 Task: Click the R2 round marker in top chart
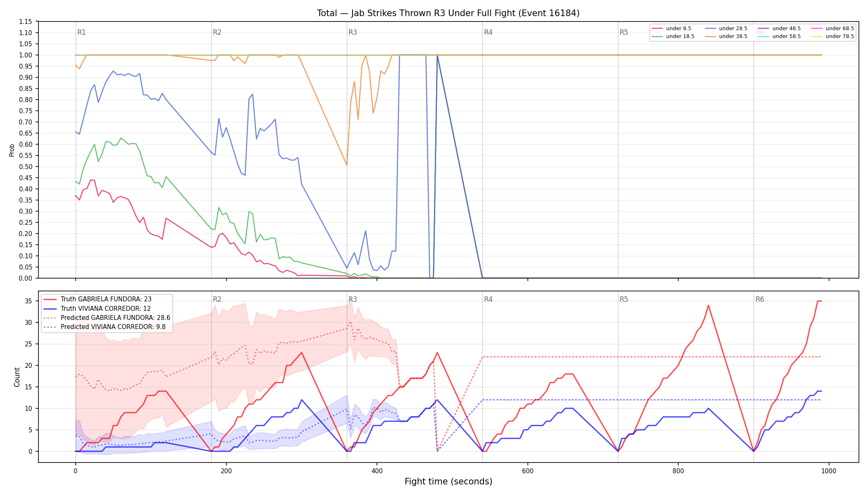click(x=217, y=32)
